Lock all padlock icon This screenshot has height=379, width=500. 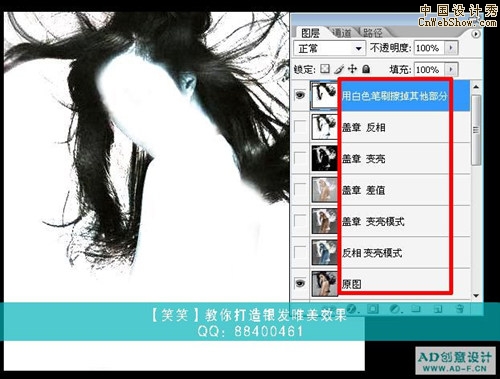(366, 69)
